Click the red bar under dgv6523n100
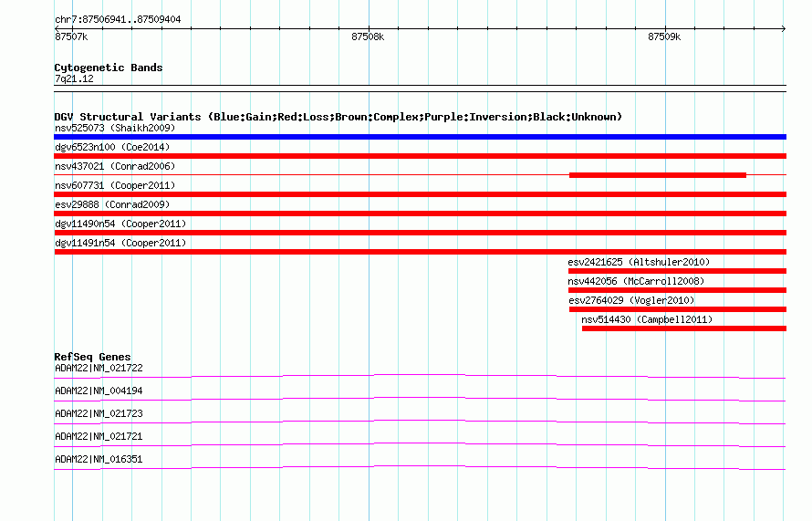 point(420,156)
